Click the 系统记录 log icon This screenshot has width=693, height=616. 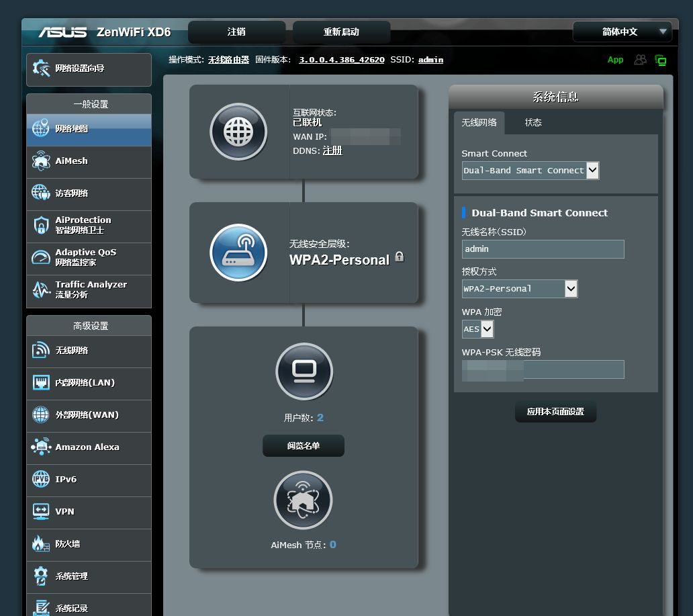[x=41, y=608]
